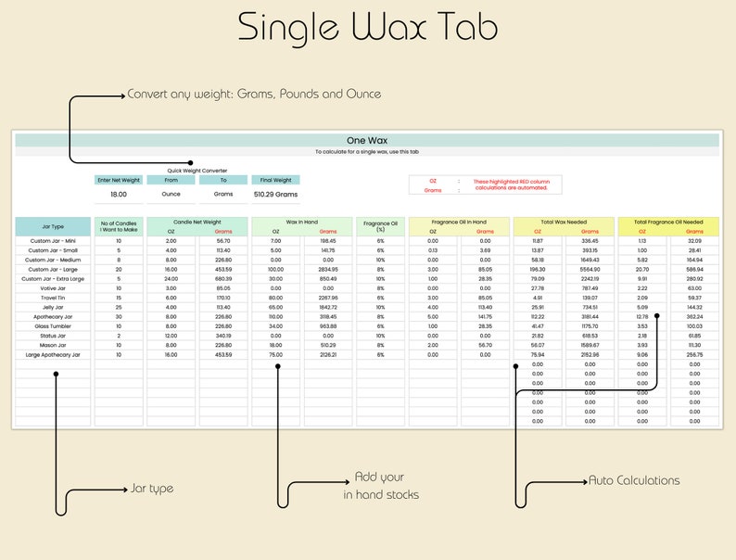
Task: Select the Custom Jar - Extra Large cell
Action: (x=53, y=279)
